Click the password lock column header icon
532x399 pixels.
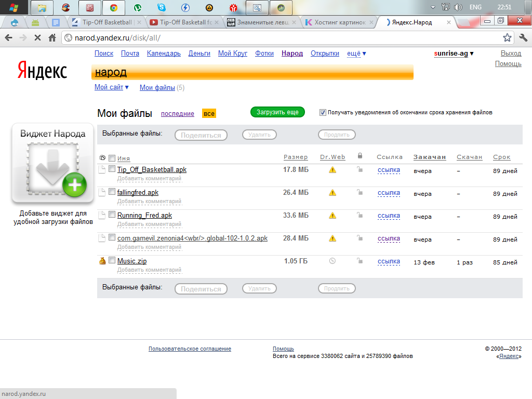click(x=360, y=156)
